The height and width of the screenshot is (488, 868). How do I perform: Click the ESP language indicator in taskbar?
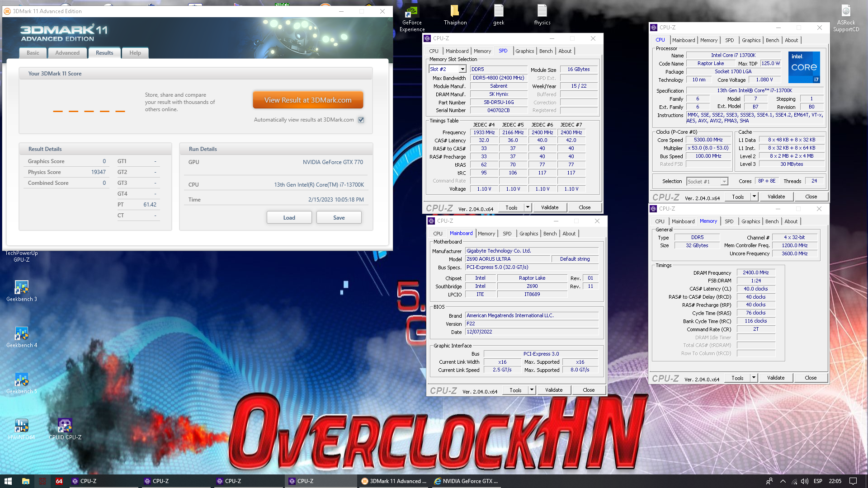point(818,481)
